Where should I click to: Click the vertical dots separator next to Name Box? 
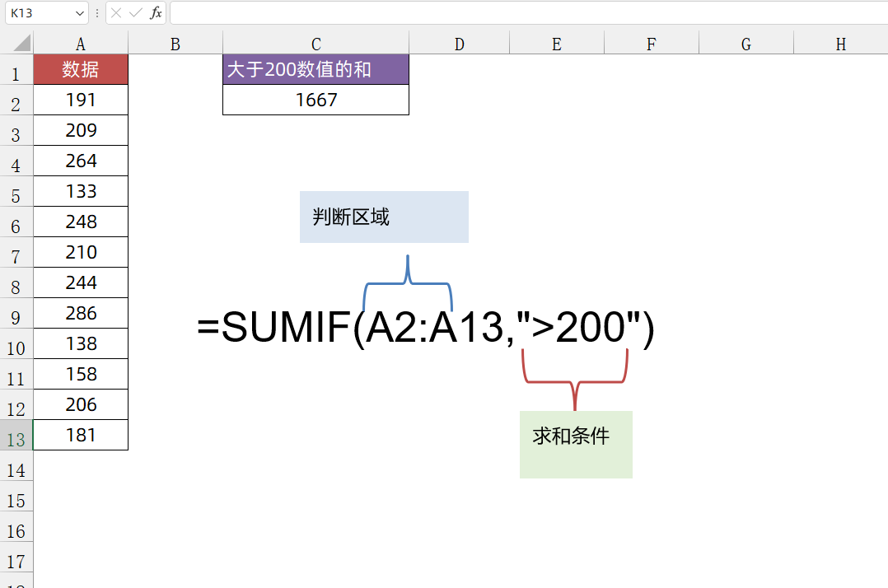coord(96,12)
